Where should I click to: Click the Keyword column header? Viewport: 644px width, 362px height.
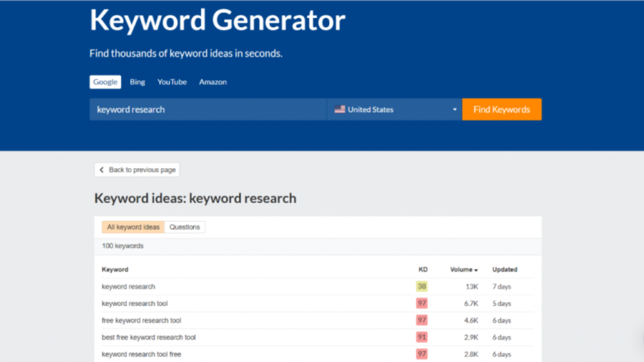[x=115, y=270]
